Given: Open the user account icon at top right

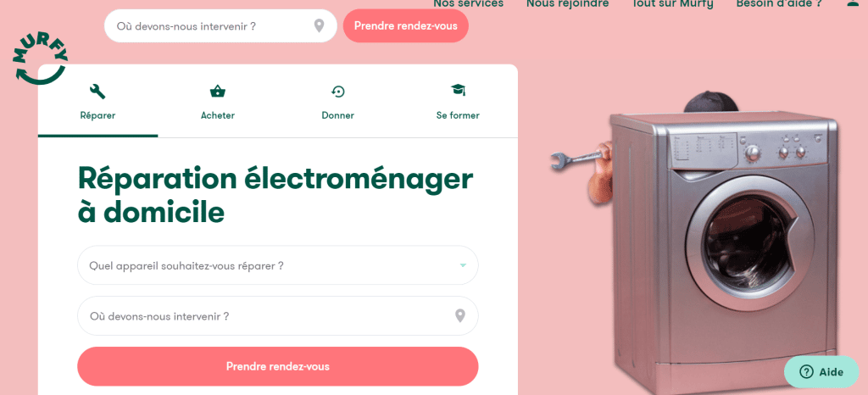Looking at the screenshot, I should [853, 3].
